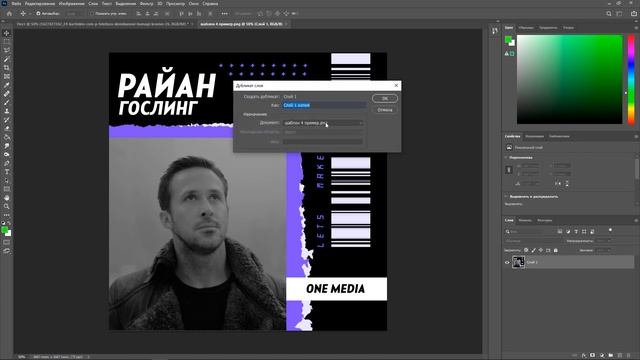Click the Home icon in options bar
640x360 pixels.
9,13
